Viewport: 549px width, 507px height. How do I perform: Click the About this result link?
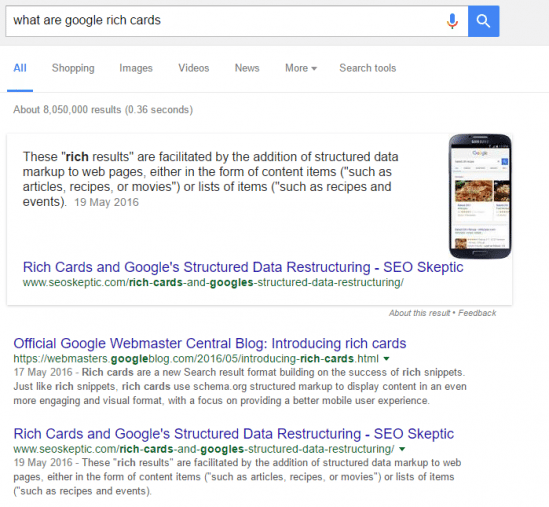(419, 313)
